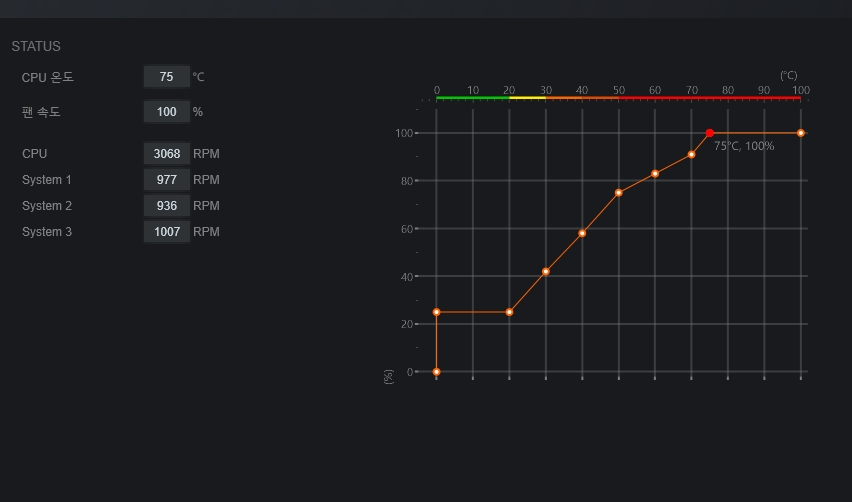Select the fan curve point at 60°C, 83%

click(x=655, y=174)
